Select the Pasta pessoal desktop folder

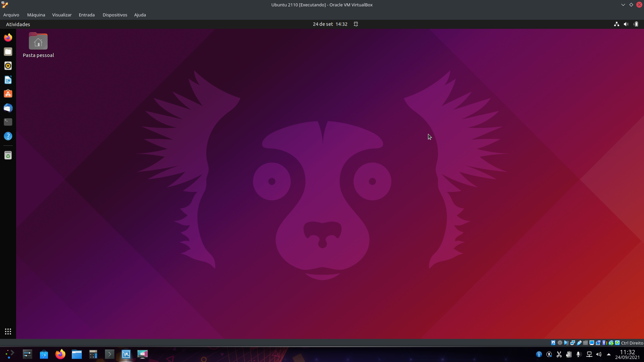38,42
